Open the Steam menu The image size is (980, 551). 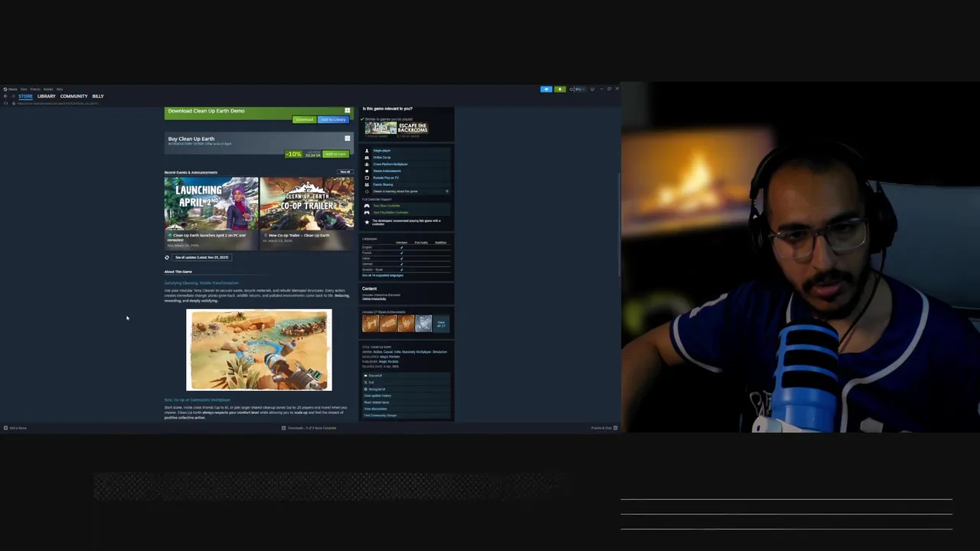pos(11,89)
